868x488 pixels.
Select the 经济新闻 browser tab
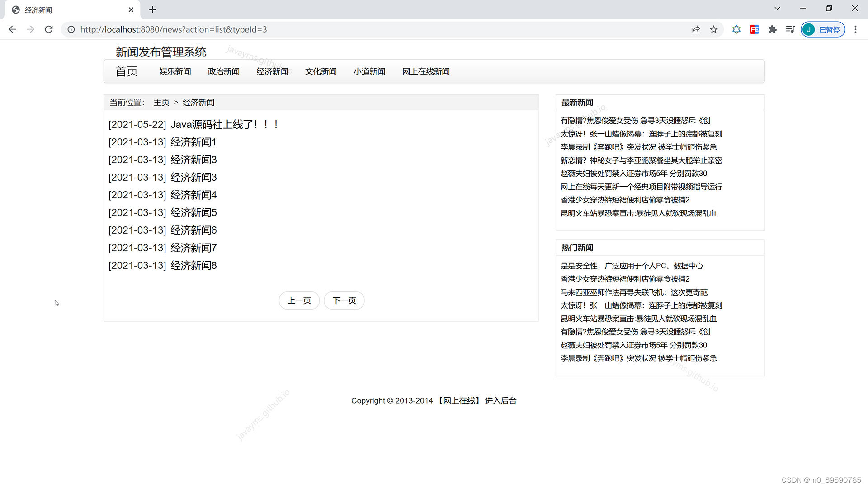[x=72, y=9]
